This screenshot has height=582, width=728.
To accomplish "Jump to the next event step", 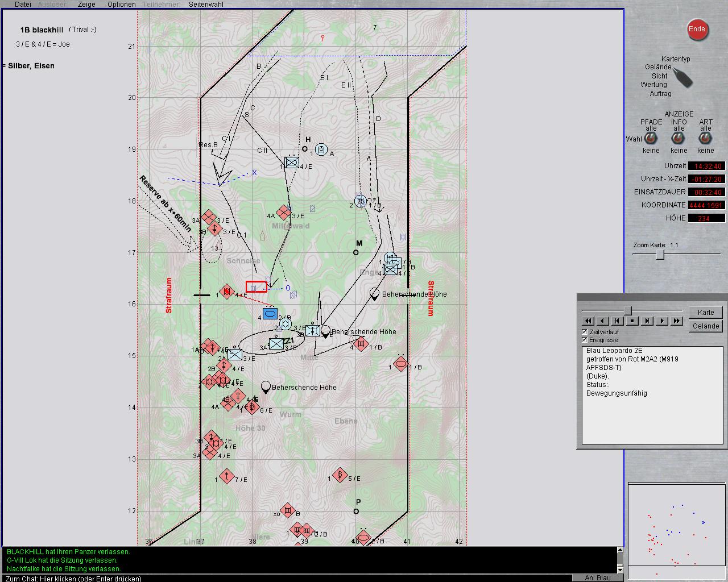I will coord(647,321).
